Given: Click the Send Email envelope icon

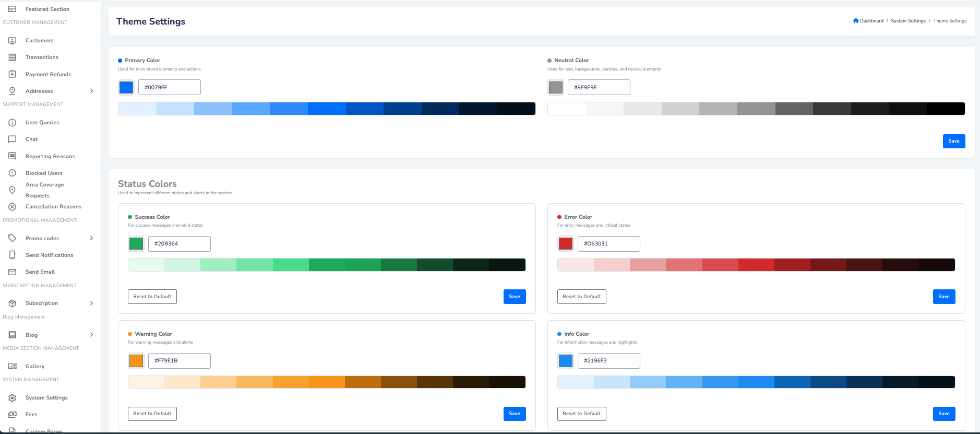Looking at the screenshot, I should [12, 272].
